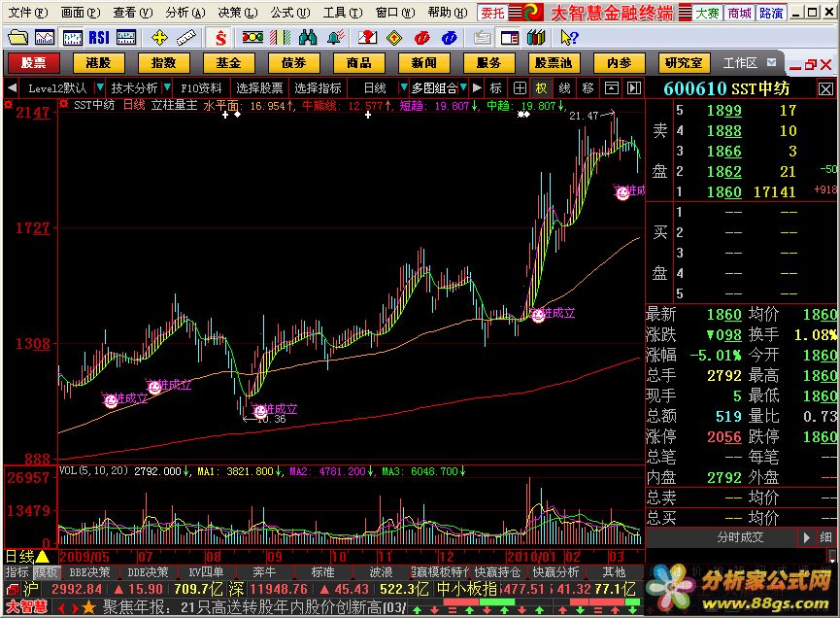
Task: Click the red gear icon beside SST中纺
Action: click(64, 104)
